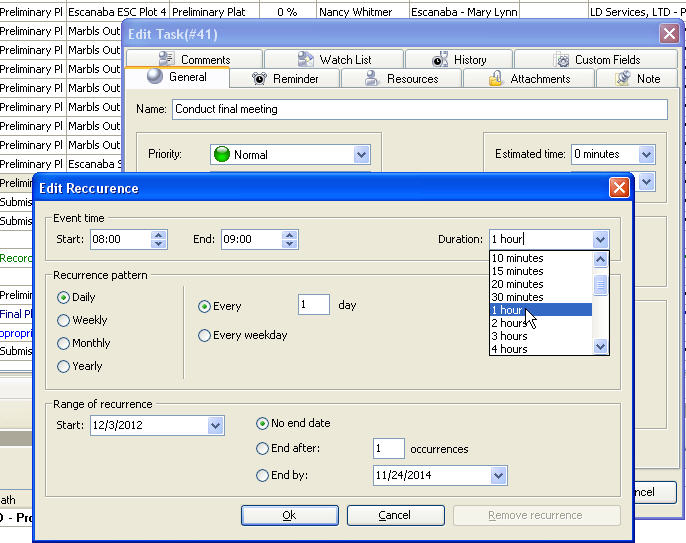Click the Comments tab speech bubble icon
This screenshot has height=543, width=686.
tap(165, 60)
